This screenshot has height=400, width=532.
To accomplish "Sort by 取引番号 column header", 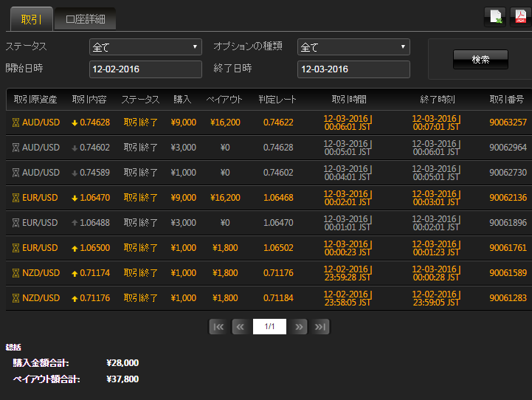I will 507,100.
